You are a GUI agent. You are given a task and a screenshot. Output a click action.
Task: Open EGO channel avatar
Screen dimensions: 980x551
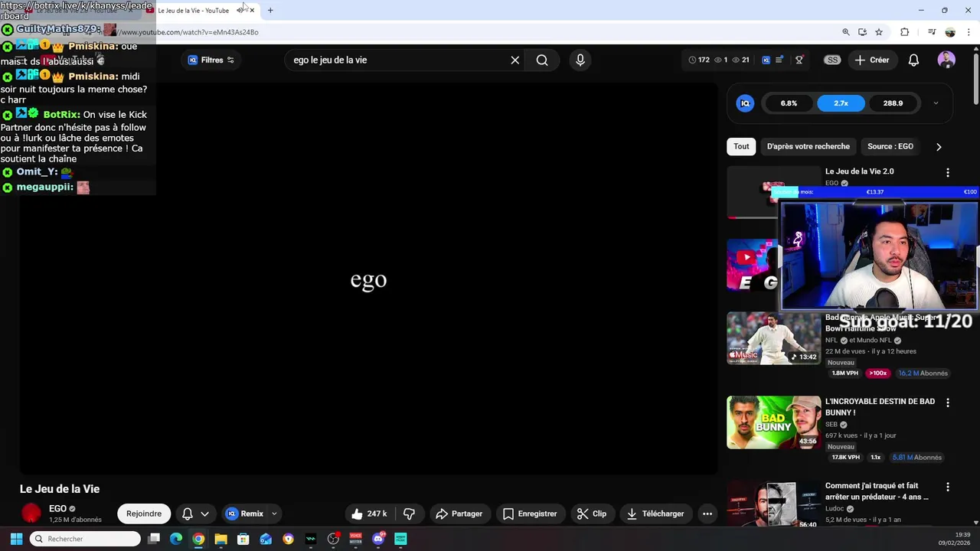pos(31,514)
